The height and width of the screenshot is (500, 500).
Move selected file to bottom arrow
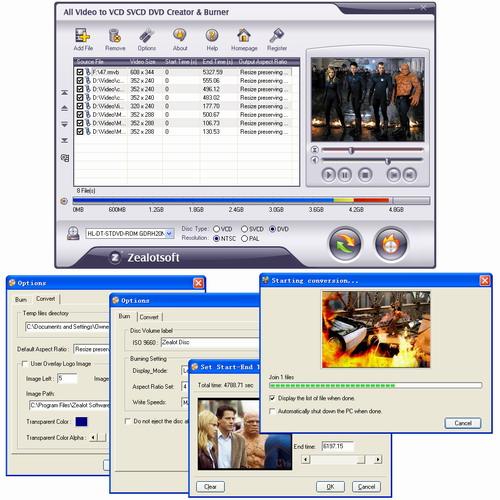(x=65, y=140)
